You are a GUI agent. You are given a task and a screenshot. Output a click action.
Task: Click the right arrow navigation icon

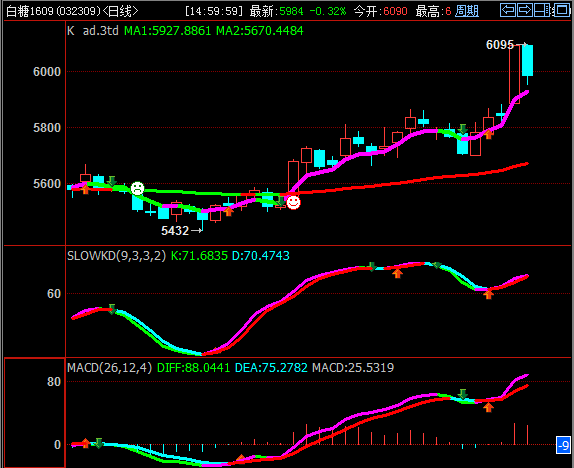click(525, 10)
